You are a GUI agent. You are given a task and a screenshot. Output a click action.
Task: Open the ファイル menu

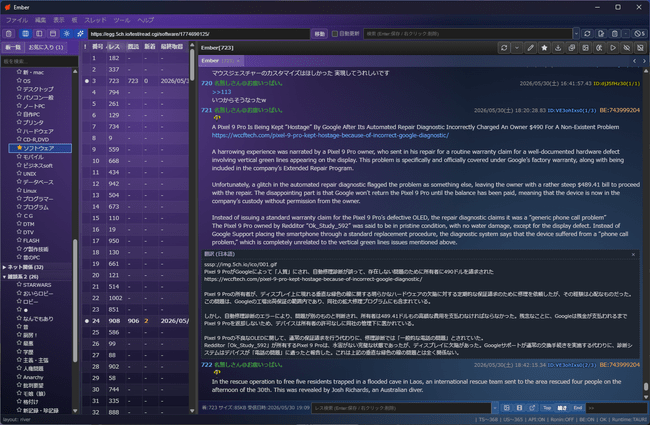point(17,20)
